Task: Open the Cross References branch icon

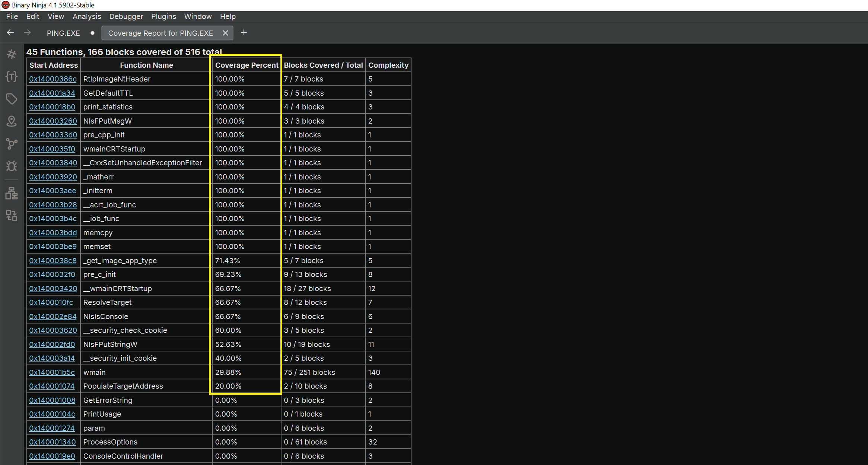Action: pyautogui.click(x=12, y=144)
